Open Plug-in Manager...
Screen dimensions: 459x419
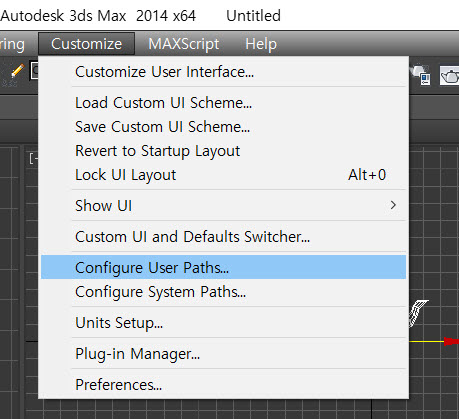tap(223, 353)
